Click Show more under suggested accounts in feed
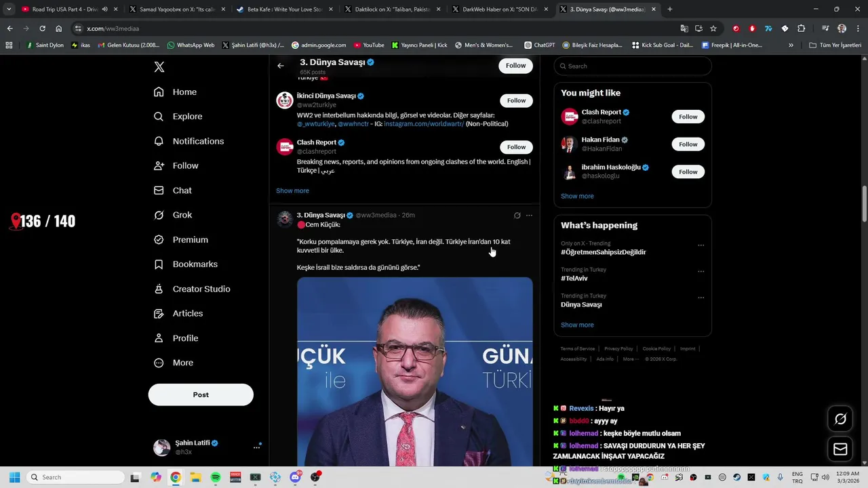The image size is (868, 488). (292, 191)
